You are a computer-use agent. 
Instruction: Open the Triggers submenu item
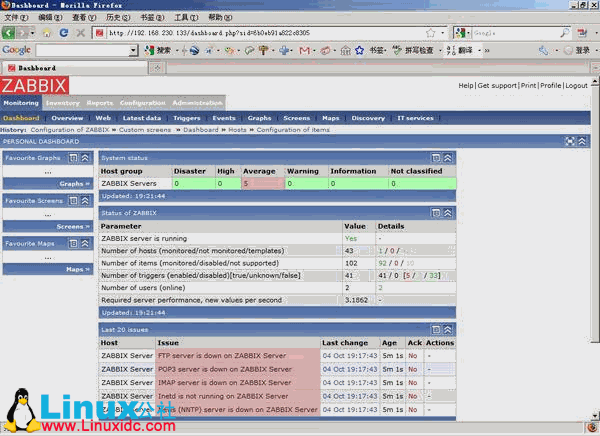click(186, 118)
